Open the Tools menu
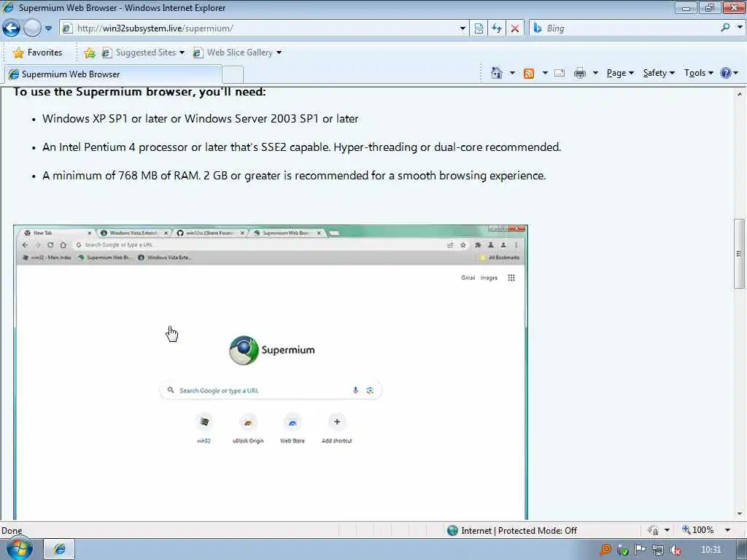The width and height of the screenshot is (747, 560). pos(698,73)
